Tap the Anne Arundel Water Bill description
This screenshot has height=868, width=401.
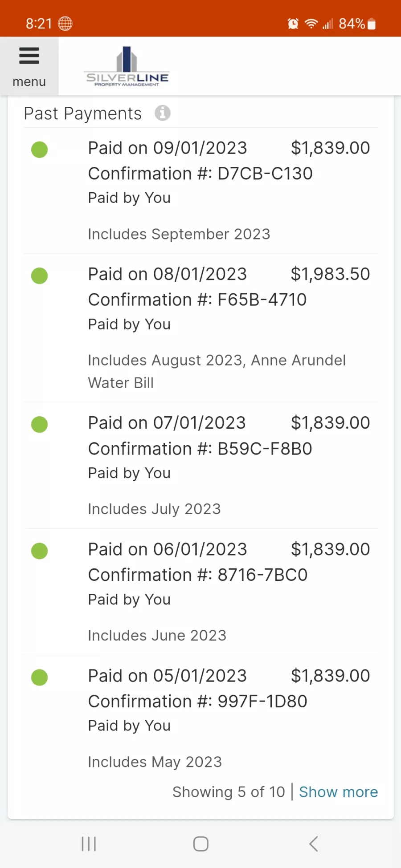point(217,371)
